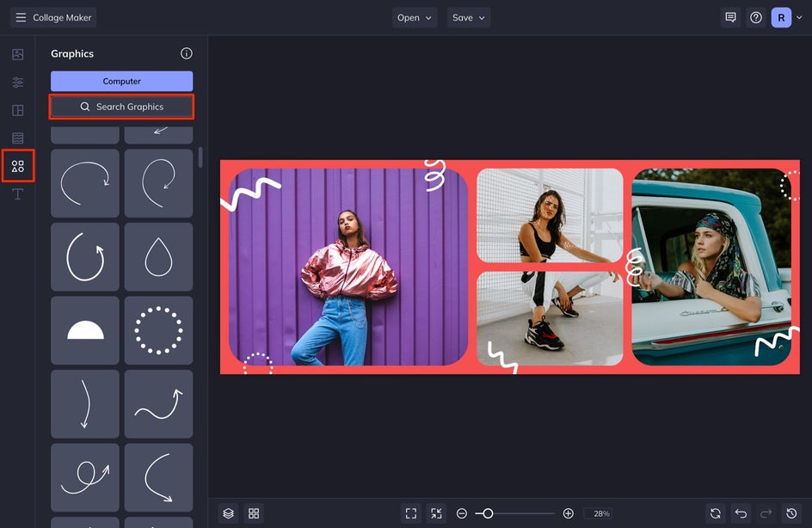Screen dimensions: 812x528
Task: Select the dotted circle on purple photo
Action: (258, 364)
